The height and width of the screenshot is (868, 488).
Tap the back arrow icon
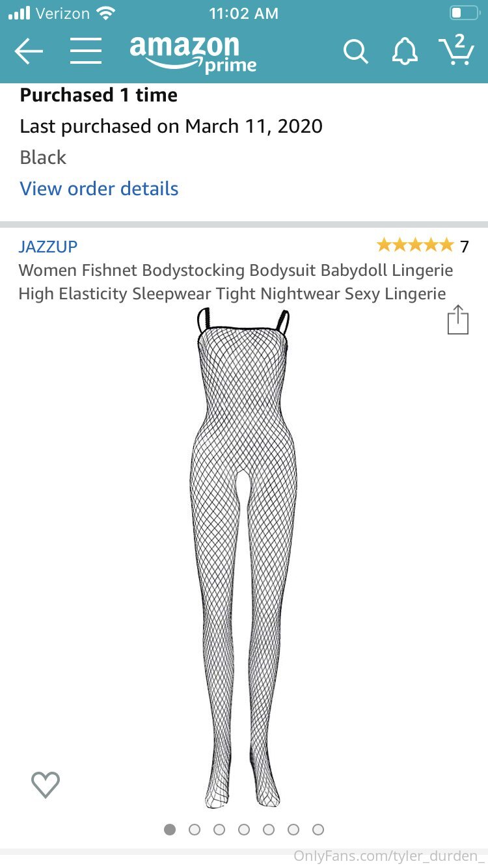point(29,51)
